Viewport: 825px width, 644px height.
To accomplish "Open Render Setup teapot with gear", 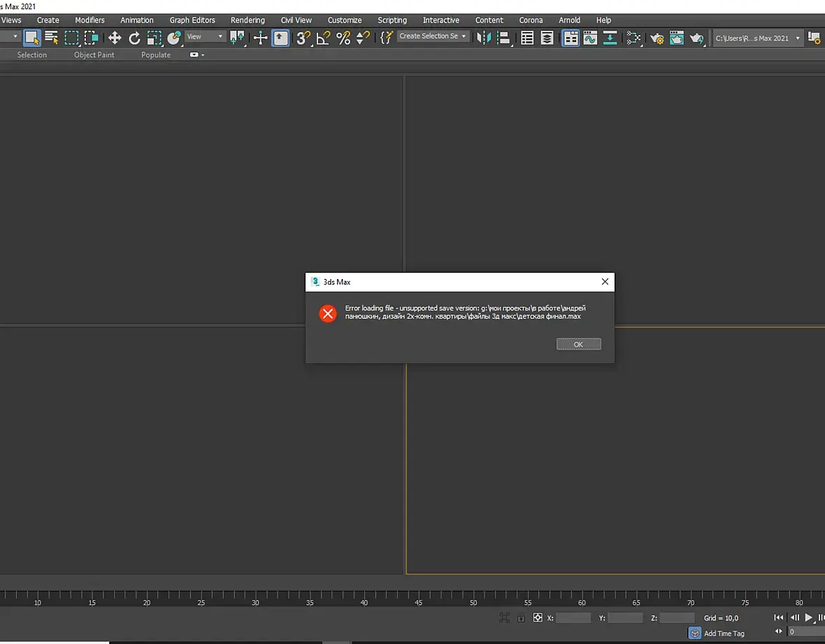I will pyautogui.click(x=657, y=38).
